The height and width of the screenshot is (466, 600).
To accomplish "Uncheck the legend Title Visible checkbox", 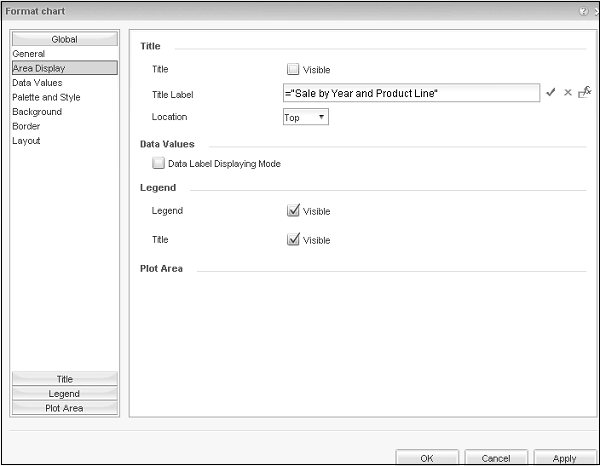I will [x=293, y=240].
